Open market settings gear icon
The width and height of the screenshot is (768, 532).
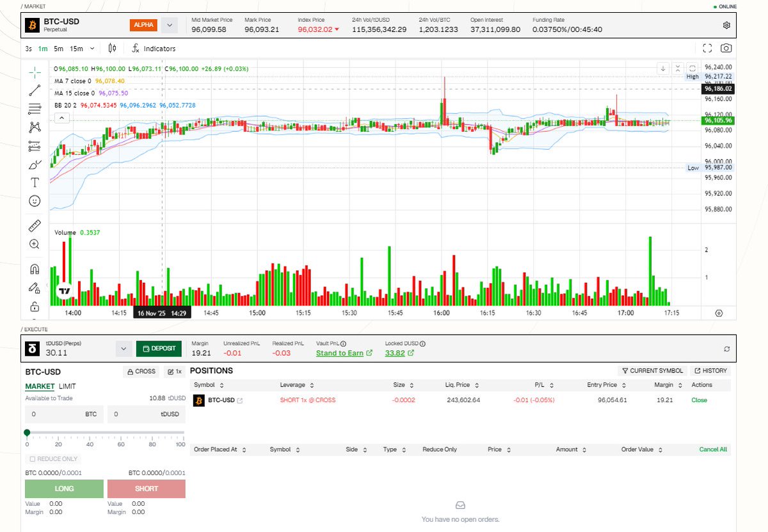726,25
